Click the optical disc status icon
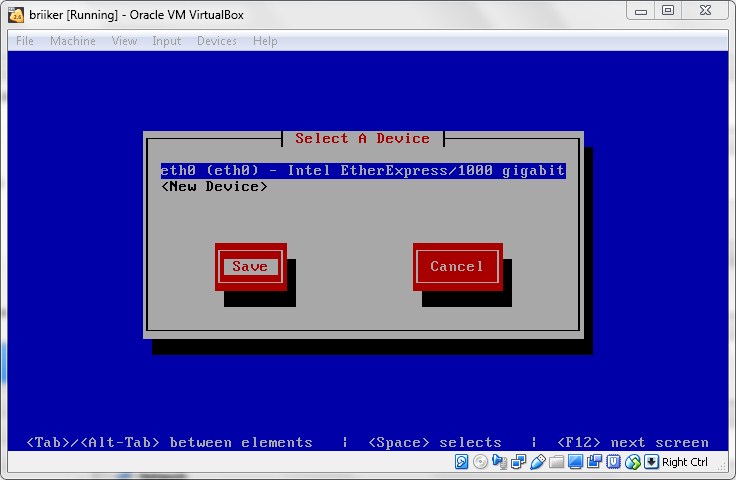Viewport: 736px width, 480px height. (480, 462)
